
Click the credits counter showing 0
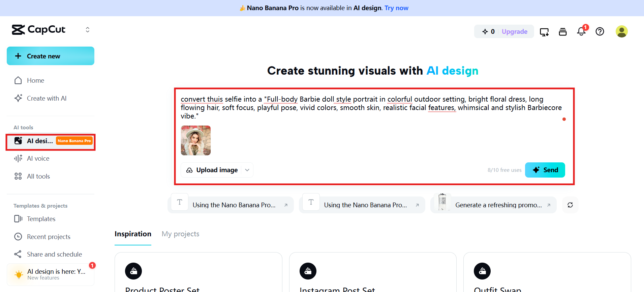(x=488, y=31)
